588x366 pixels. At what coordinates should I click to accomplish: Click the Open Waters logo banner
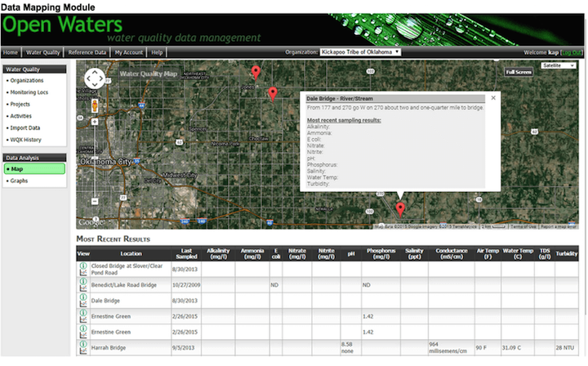tap(62, 25)
